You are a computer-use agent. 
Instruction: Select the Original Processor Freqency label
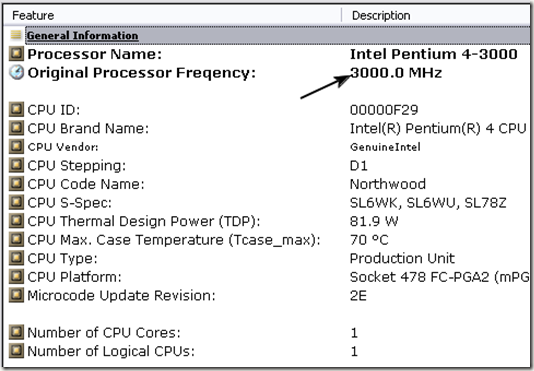[x=142, y=73]
